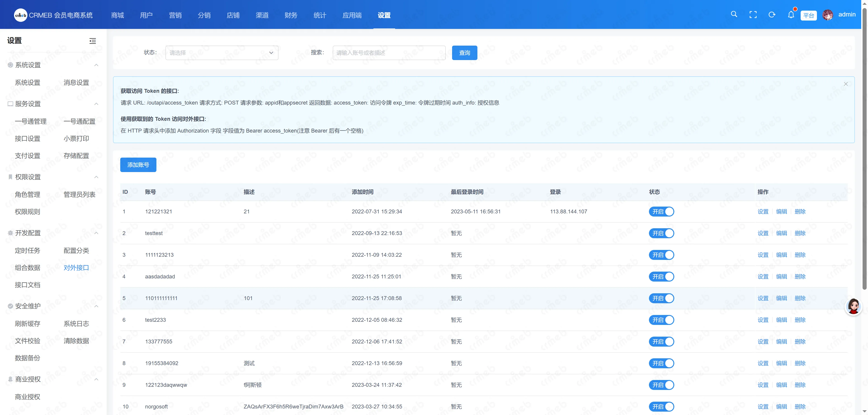Screen dimensions: 868x415
Task: Click the refresh page icon
Action: [772, 15]
